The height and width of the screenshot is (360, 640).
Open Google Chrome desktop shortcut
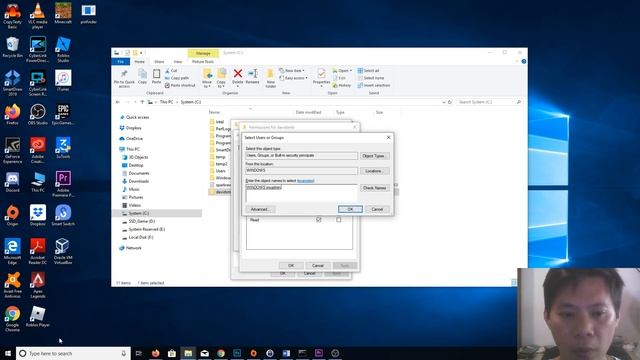tap(12, 318)
